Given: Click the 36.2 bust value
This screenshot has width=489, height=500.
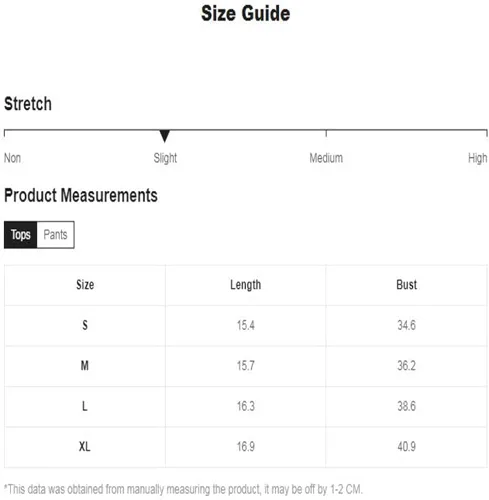Looking at the screenshot, I should coord(406,366).
